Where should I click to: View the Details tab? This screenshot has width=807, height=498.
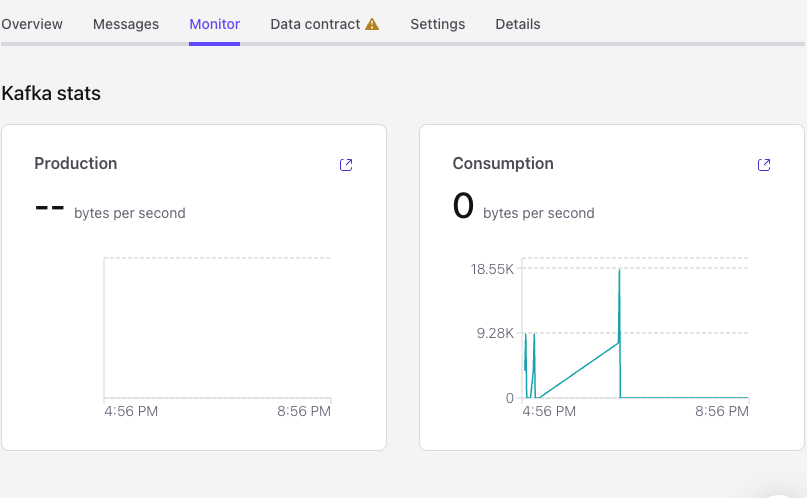pyautogui.click(x=518, y=24)
